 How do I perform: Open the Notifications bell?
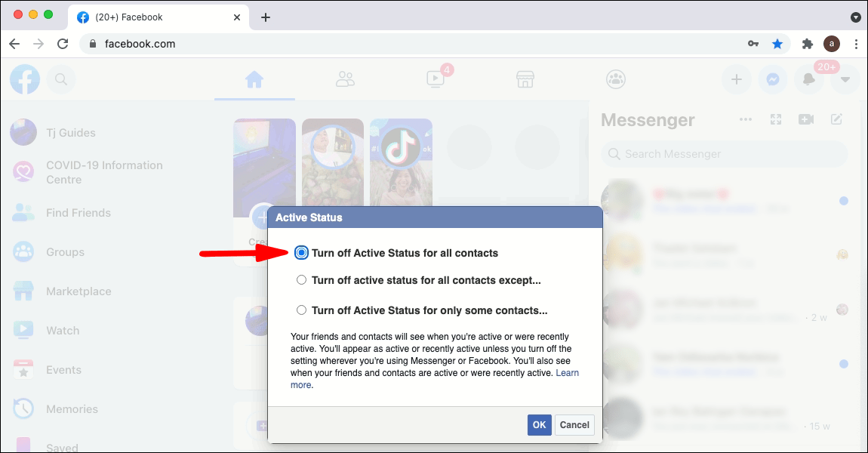[809, 80]
